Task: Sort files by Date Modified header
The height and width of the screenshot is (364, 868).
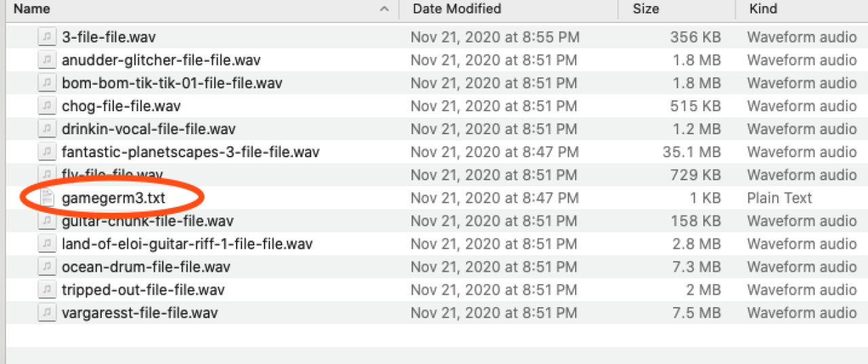Action: coord(456,9)
